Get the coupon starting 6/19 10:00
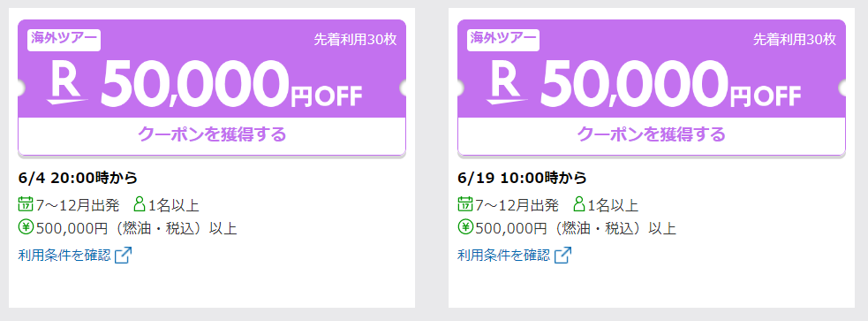The image size is (868, 321). [x=652, y=134]
